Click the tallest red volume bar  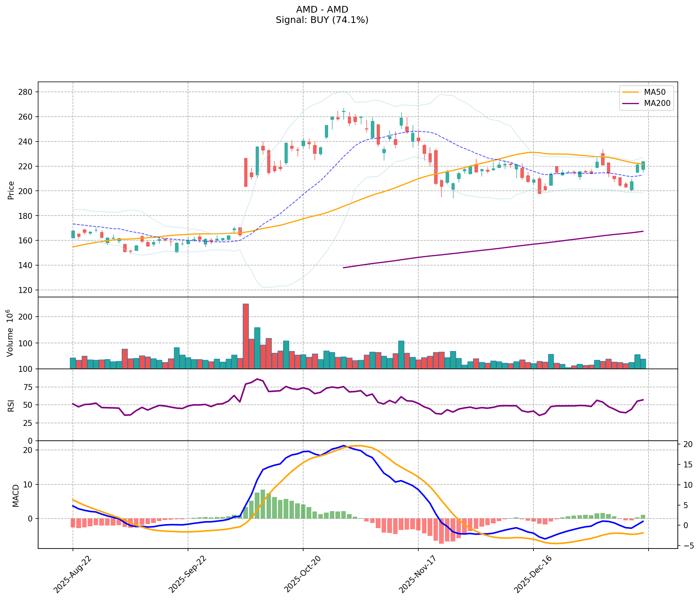[246, 336]
